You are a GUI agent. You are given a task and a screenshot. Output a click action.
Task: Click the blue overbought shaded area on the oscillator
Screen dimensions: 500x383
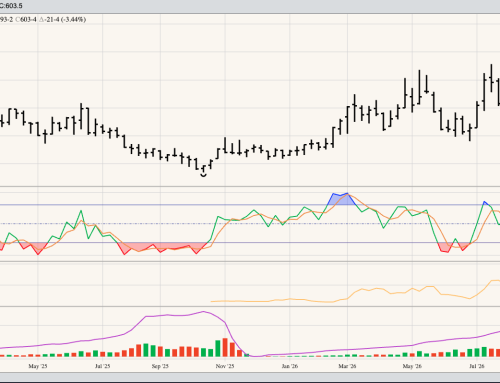[341, 200]
